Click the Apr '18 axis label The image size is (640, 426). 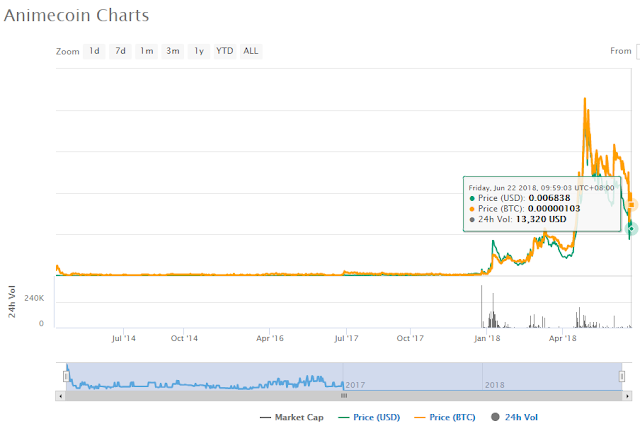click(563, 338)
